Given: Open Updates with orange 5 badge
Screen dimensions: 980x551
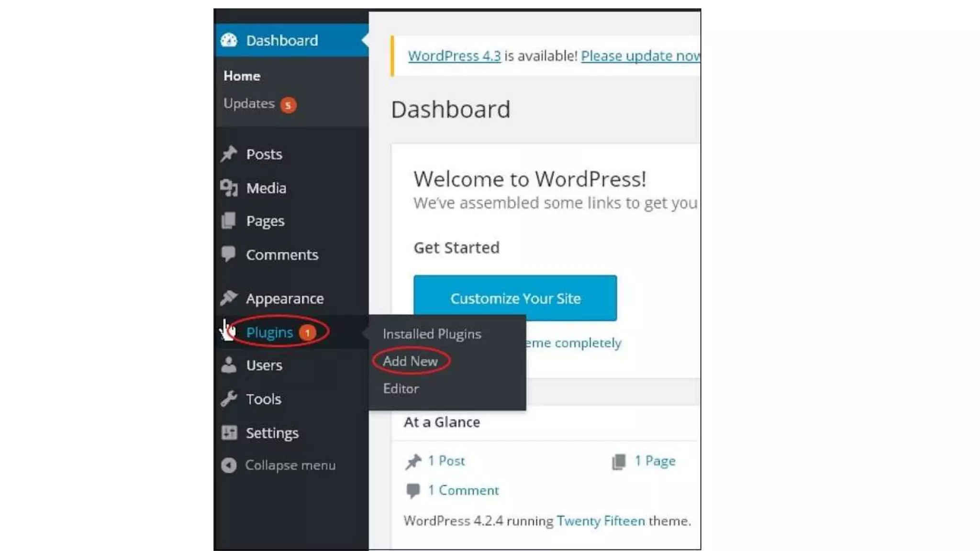Looking at the screenshot, I should [x=260, y=104].
